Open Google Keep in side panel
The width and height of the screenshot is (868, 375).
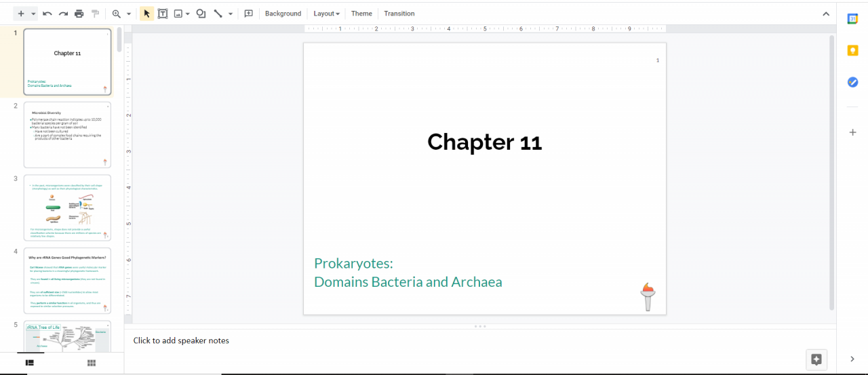click(x=852, y=50)
